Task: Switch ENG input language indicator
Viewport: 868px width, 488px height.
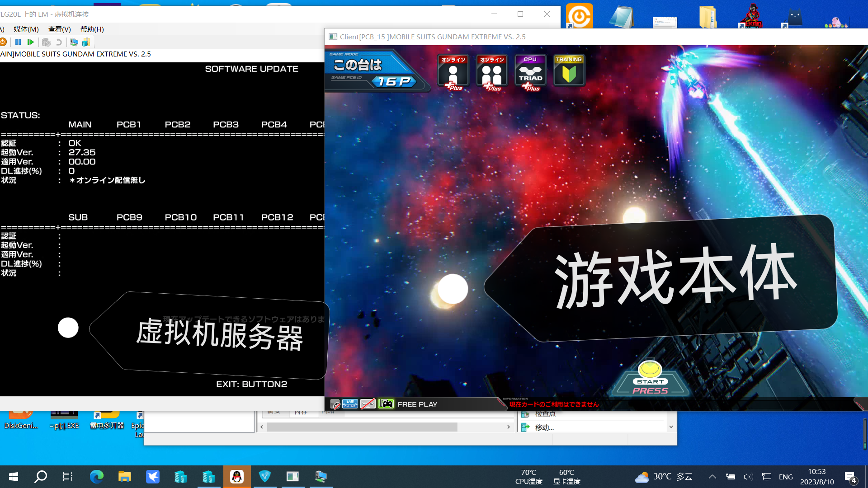Action: 786,477
